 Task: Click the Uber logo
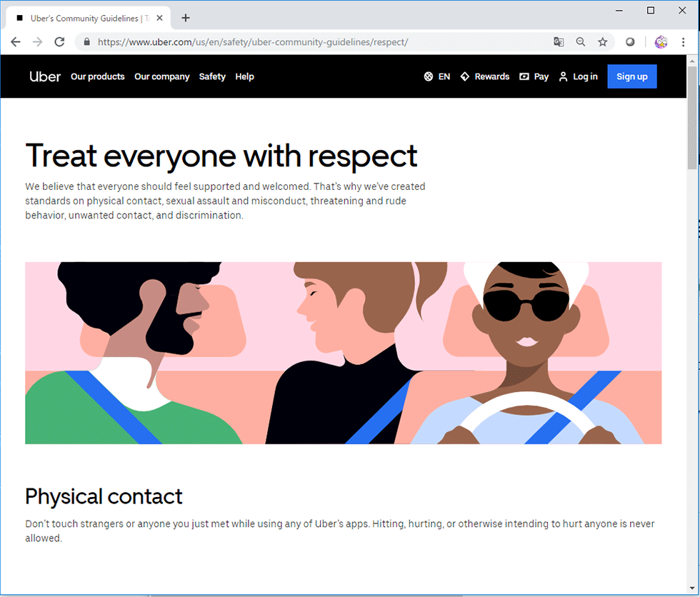click(x=45, y=76)
